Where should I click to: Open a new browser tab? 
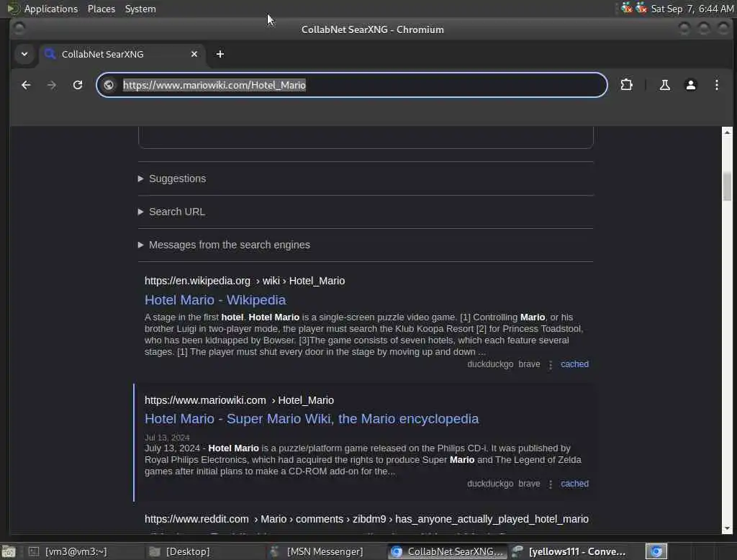(220, 54)
